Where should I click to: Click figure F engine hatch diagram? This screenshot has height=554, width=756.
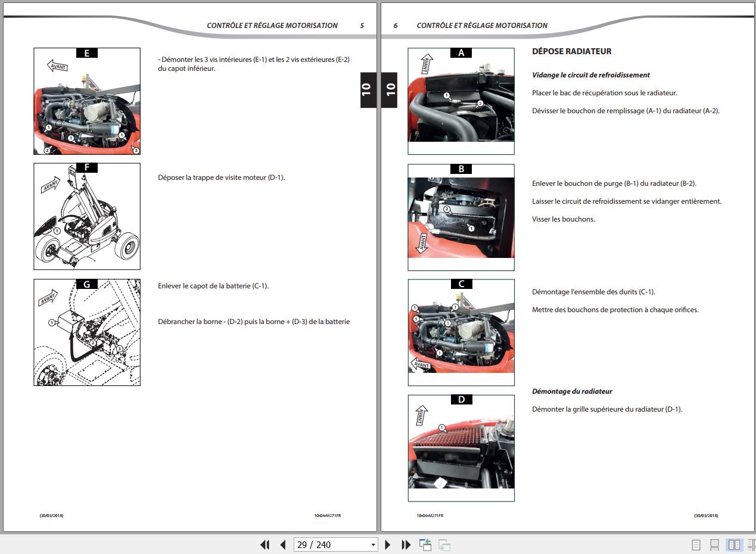(87, 216)
